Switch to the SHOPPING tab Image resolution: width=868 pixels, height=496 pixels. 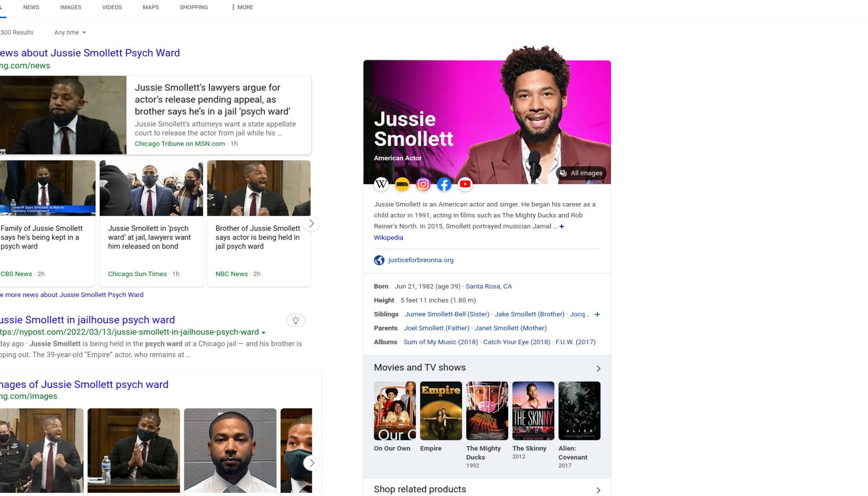tap(194, 7)
